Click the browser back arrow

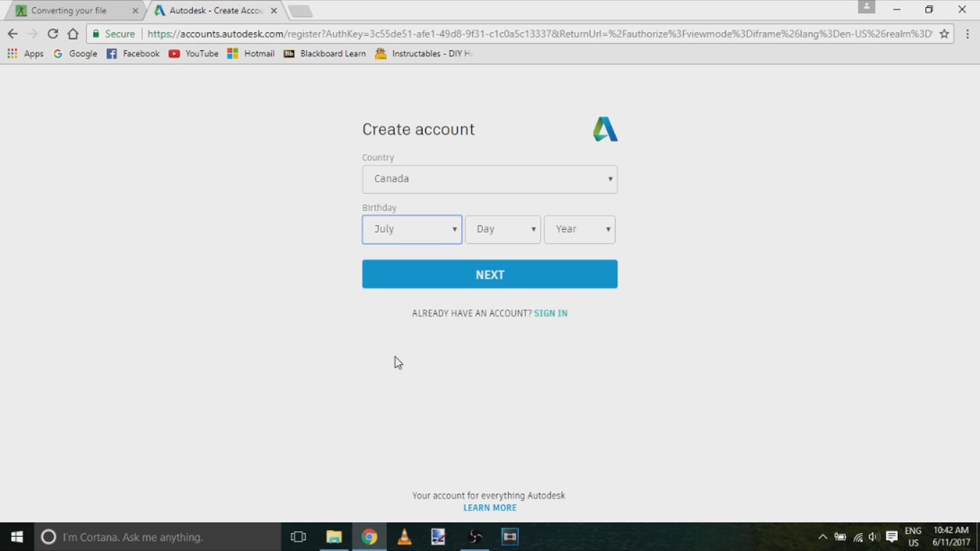(x=13, y=34)
